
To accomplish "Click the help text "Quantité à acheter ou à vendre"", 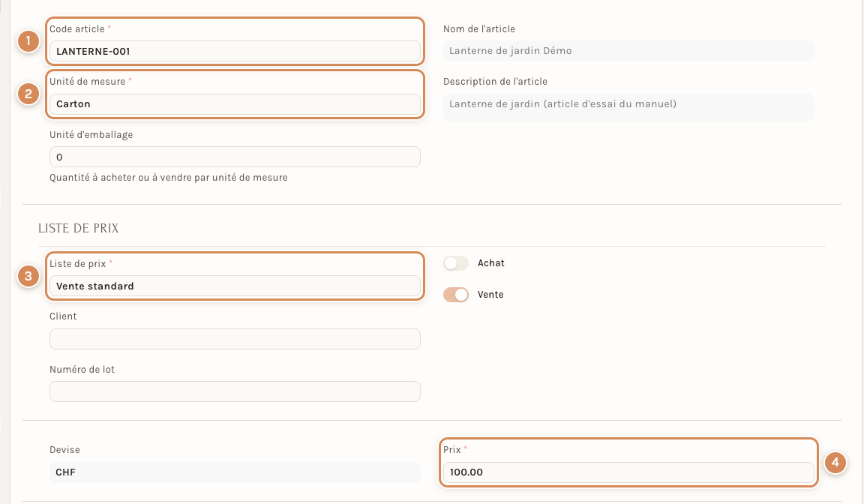I will pos(169,177).
